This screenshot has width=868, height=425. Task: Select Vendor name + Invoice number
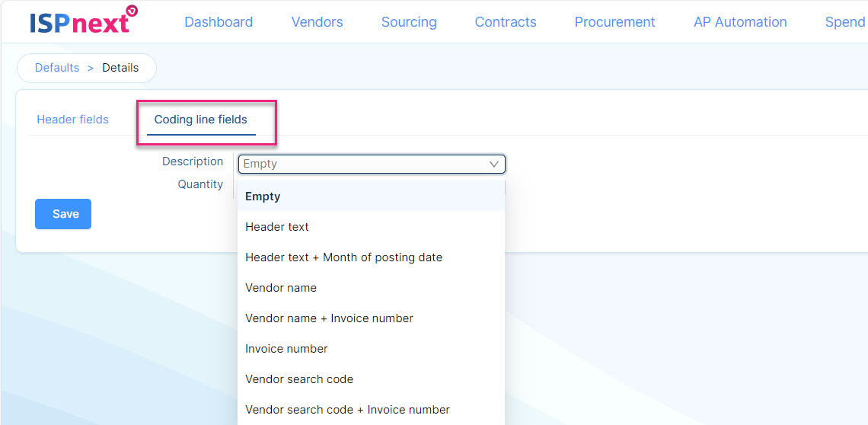tap(371, 318)
